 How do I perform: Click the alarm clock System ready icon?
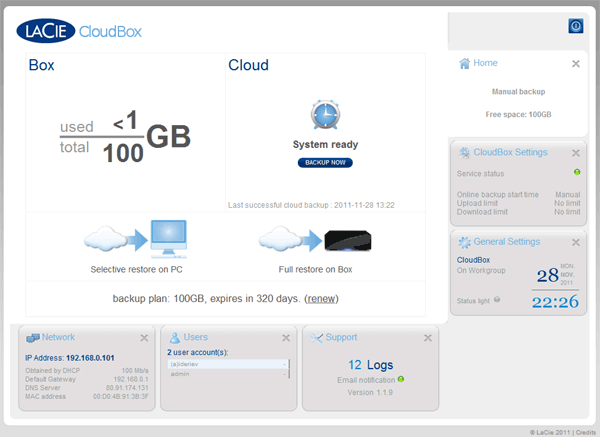point(325,115)
